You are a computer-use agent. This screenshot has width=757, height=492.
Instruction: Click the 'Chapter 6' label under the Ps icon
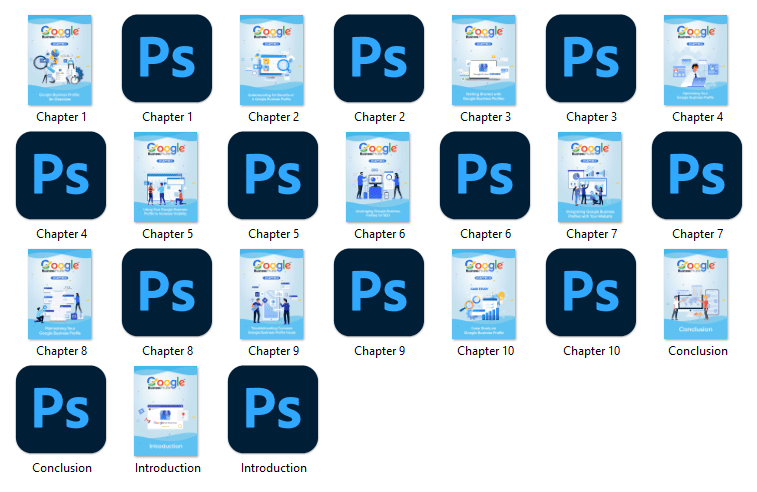486,234
